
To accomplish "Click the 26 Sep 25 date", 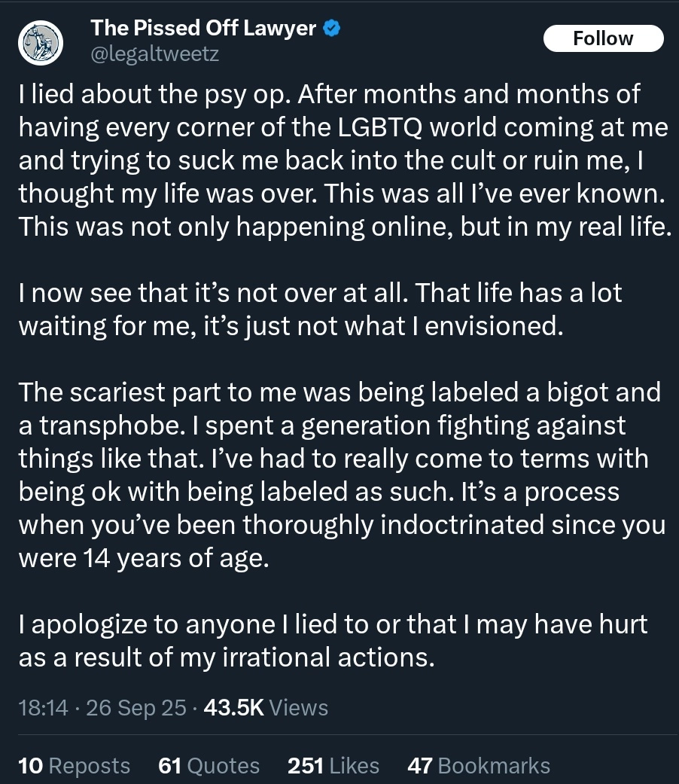I will tap(136, 708).
